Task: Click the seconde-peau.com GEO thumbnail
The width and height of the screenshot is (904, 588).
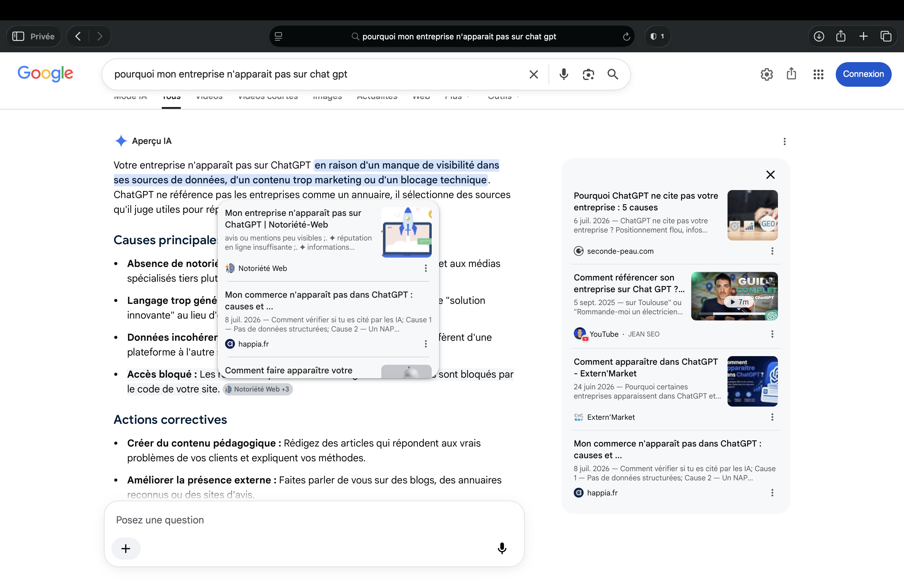Action: (x=752, y=215)
